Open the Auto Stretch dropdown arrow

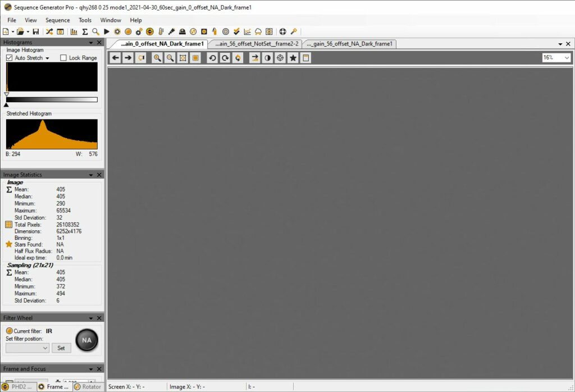(x=47, y=58)
